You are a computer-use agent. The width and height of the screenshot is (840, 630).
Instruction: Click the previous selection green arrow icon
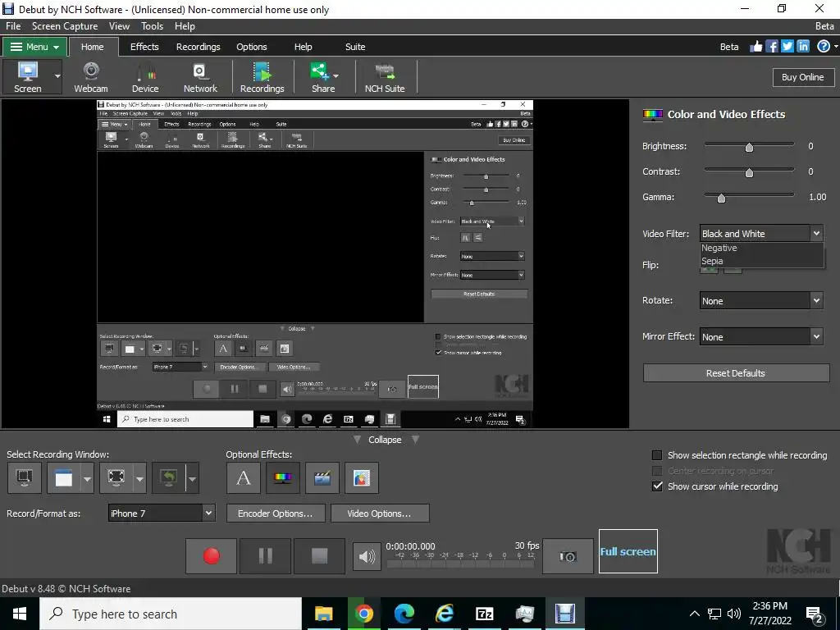coord(169,477)
